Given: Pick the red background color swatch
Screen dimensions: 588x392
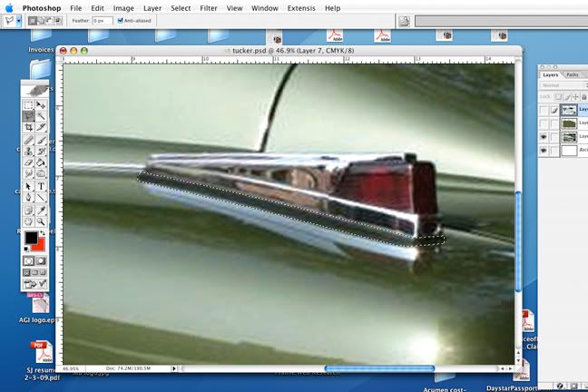Looking at the screenshot, I should pos(39,245).
